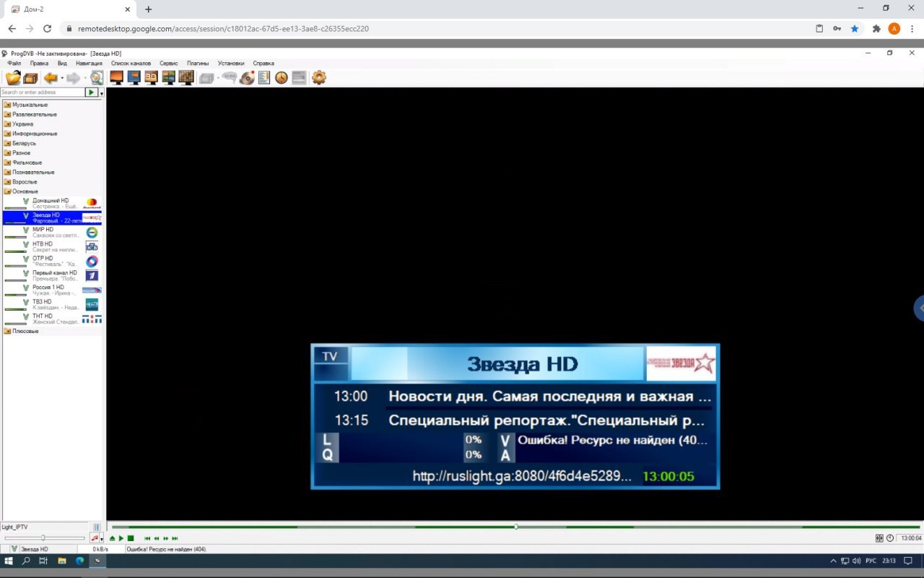Click the round clock icon by 13:00:04

889,538
